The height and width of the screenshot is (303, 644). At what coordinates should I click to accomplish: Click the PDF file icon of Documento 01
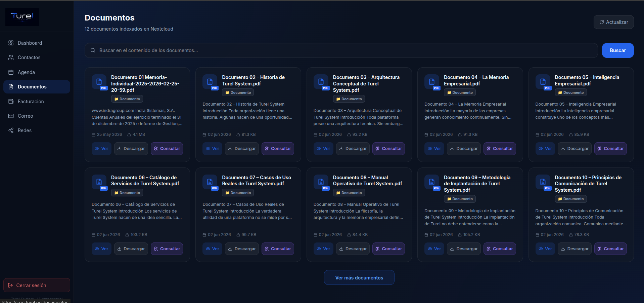pos(99,82)
